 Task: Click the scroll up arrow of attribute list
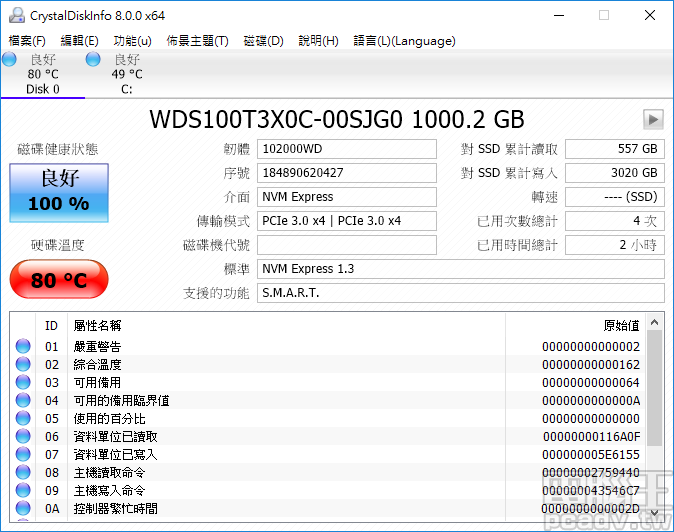[x=655, y=322]
